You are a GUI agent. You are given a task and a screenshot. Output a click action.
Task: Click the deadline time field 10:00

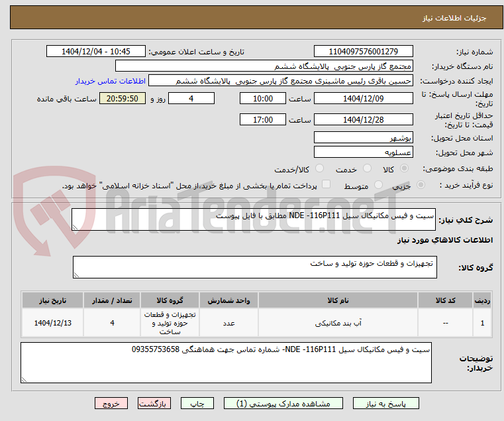click(263, 98)
